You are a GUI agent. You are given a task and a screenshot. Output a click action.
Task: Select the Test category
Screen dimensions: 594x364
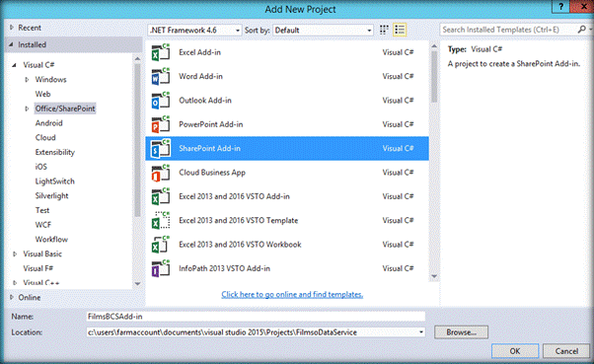click(42, 210)
